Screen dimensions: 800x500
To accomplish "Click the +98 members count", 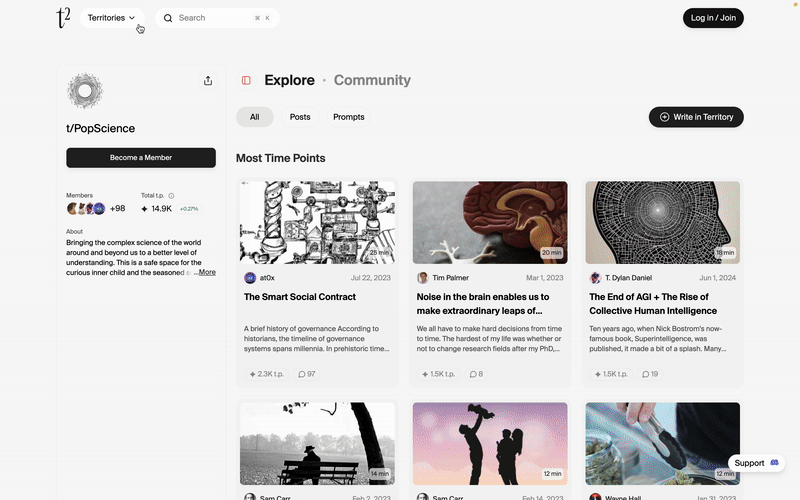I will tap(117, 208).
